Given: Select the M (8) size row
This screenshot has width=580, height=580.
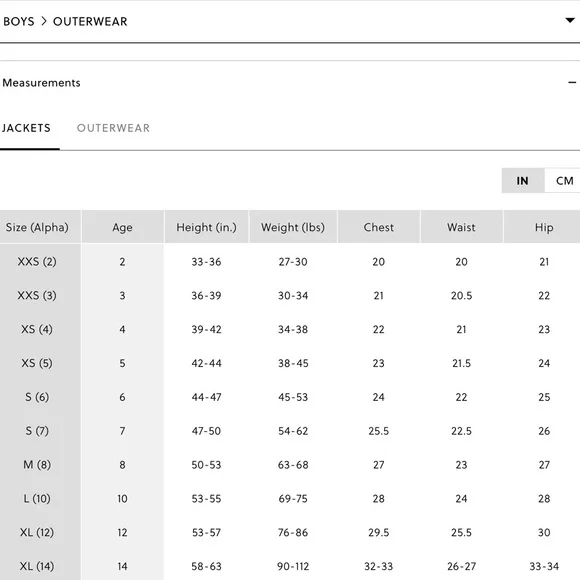Looking at the screenshot, I should (x=290, y=465).
